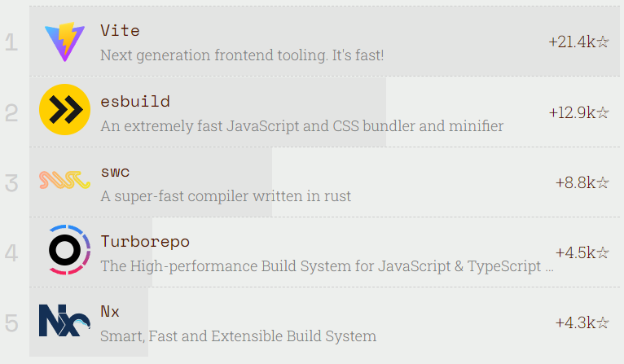Click Nx's +4.3k star count
624x364 pixels.
pyautogui.click(x=582, y=322)
